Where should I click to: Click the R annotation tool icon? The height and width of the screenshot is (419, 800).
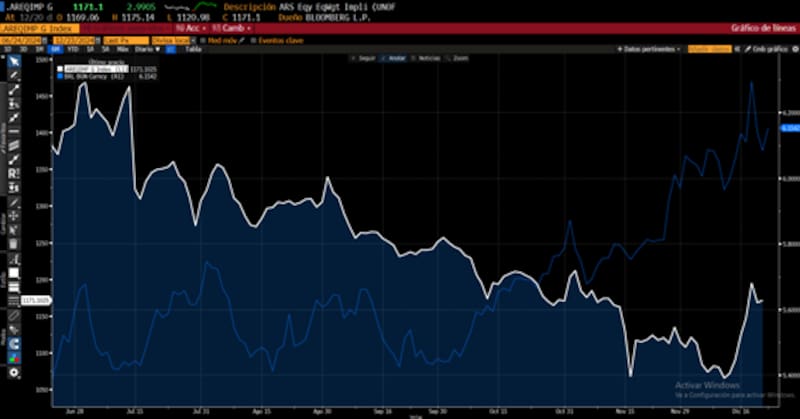14,173
